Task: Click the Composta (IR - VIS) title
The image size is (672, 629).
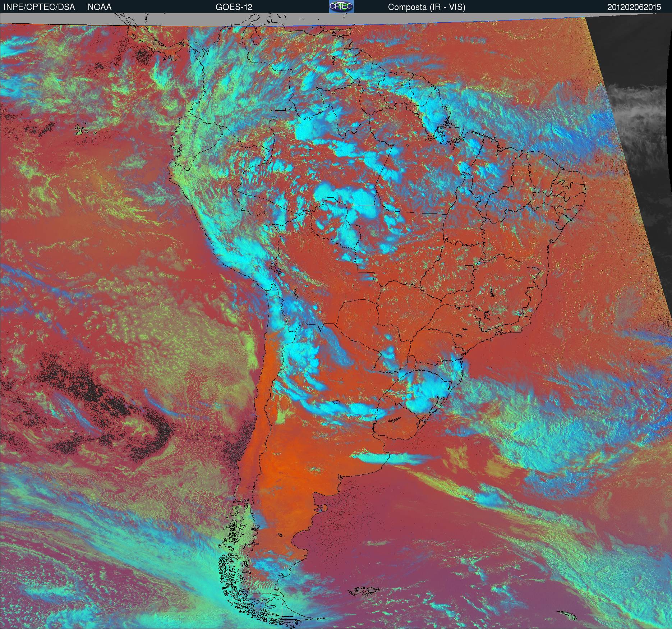Action: tap(427, 7)
